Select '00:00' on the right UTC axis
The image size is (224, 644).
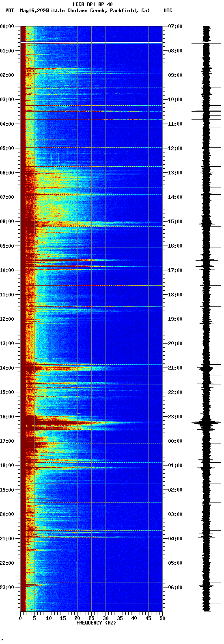coord(175,441)
